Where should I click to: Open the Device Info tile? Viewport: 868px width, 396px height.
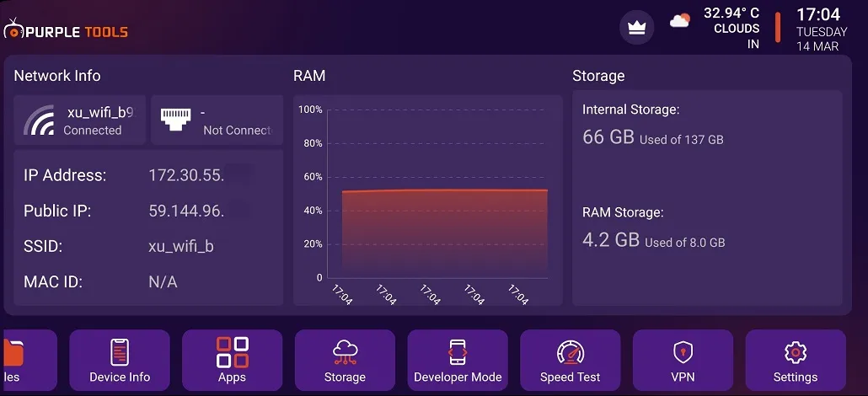pos(120,360)
